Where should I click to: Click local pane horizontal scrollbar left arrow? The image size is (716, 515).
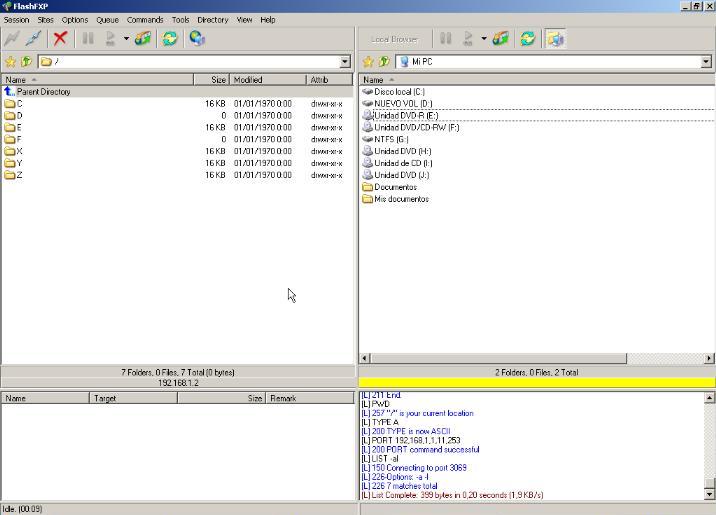pos(365,358)
